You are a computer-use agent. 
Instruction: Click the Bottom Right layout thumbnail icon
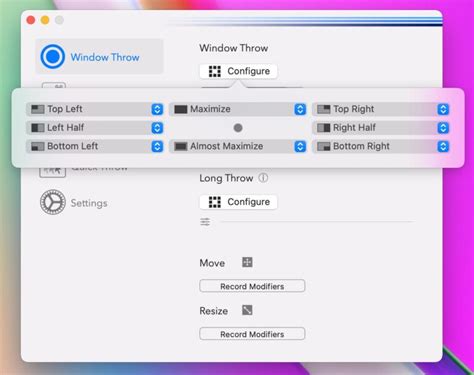click(x=324, y=146)
